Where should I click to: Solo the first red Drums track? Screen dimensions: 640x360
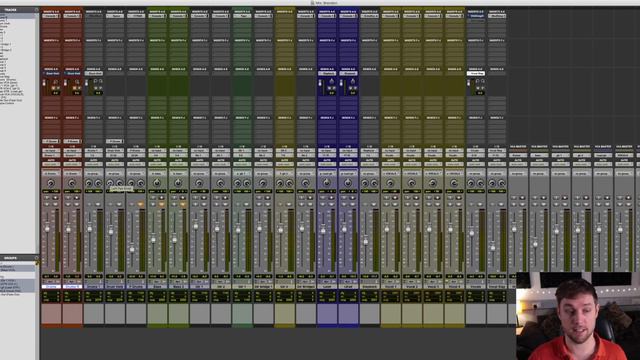(x=47, y=204)
